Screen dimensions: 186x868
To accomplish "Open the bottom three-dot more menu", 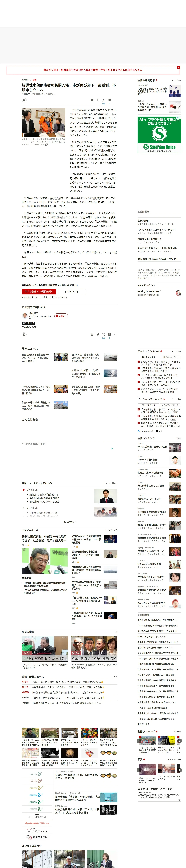I will [115, 335].
